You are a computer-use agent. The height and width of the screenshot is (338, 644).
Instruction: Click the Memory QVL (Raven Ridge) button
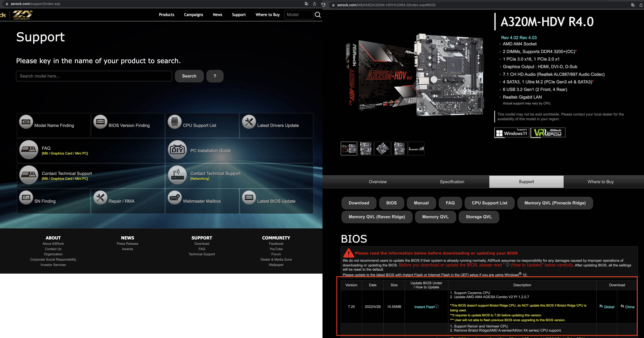(x=376, y=217)
